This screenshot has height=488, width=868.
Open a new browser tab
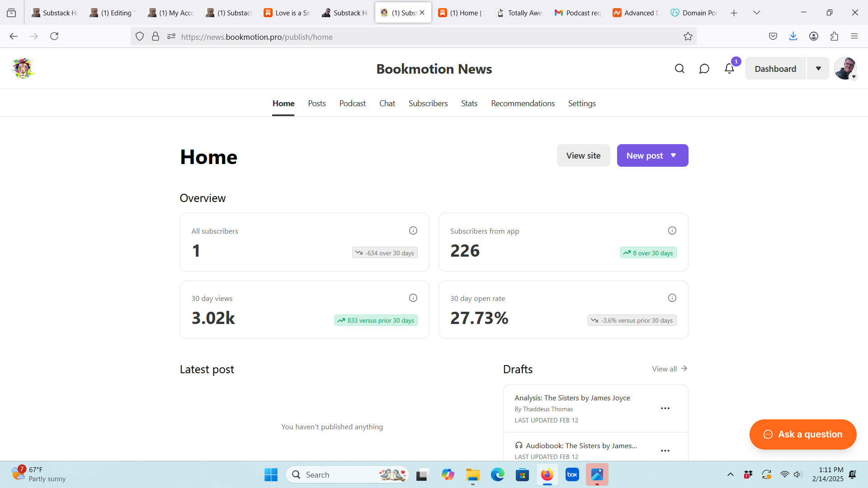tap(734, 13)
